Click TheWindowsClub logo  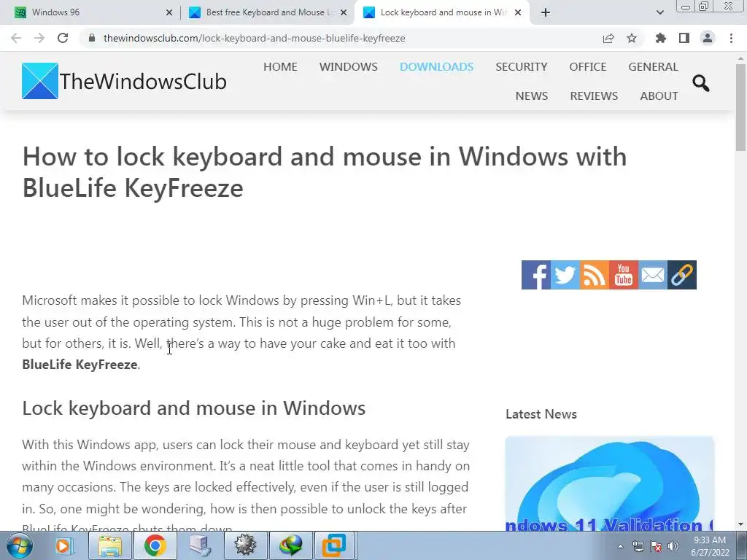pyautogui.click(x=124, y=81)
